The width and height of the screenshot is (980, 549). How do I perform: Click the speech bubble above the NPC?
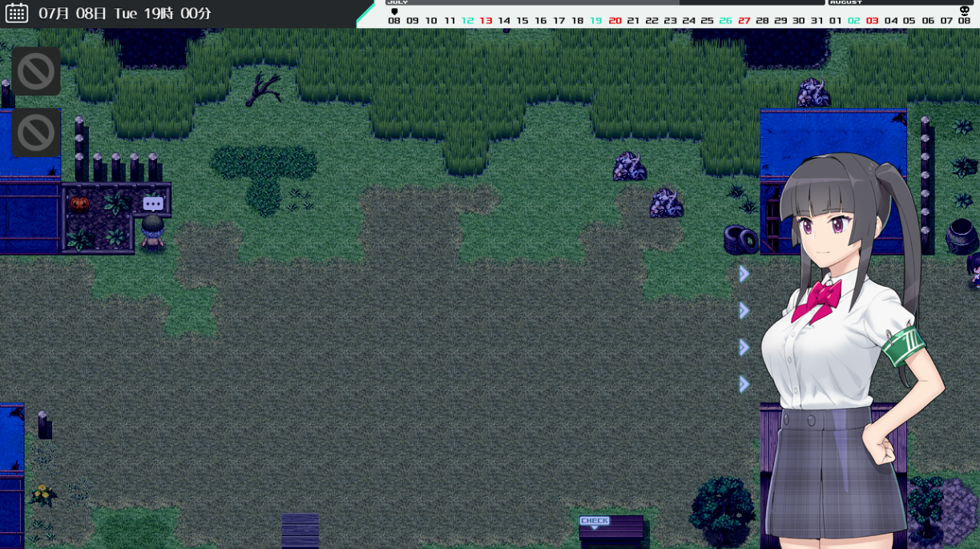(153, 204)
